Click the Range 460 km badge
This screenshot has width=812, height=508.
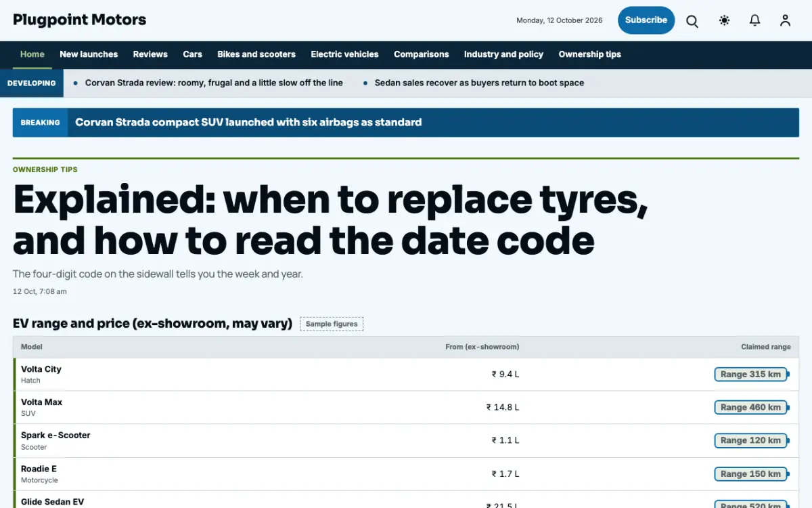pos(750,408)
